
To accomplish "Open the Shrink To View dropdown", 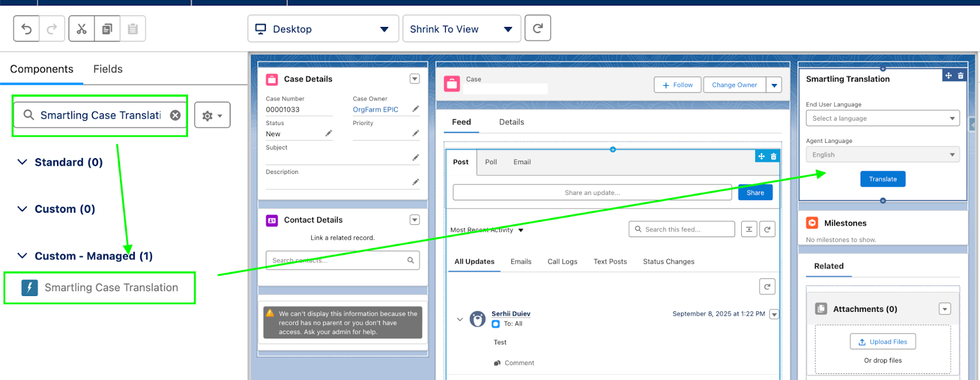I will pos(461,29).
